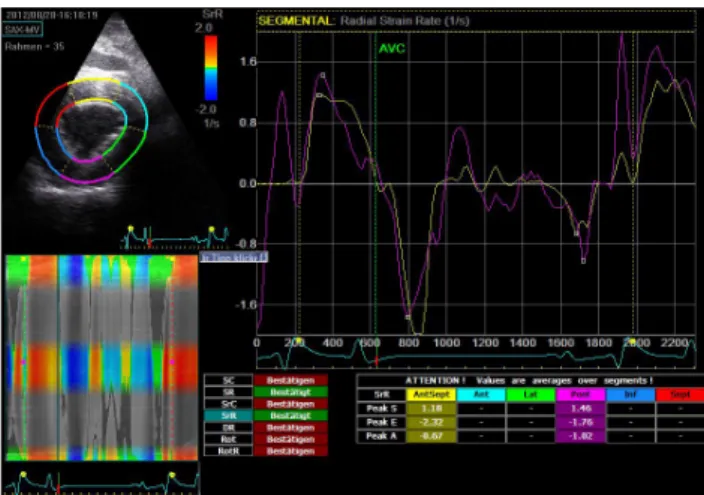Click the 'Rahmen = 35' frame text

coord(35,46)
